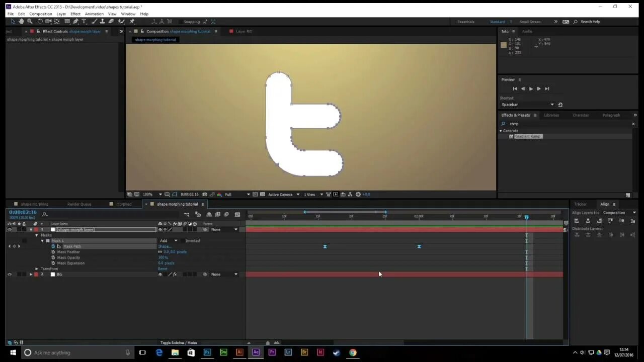Toggle mask and shape path visibility icon

tap(175, 195)
